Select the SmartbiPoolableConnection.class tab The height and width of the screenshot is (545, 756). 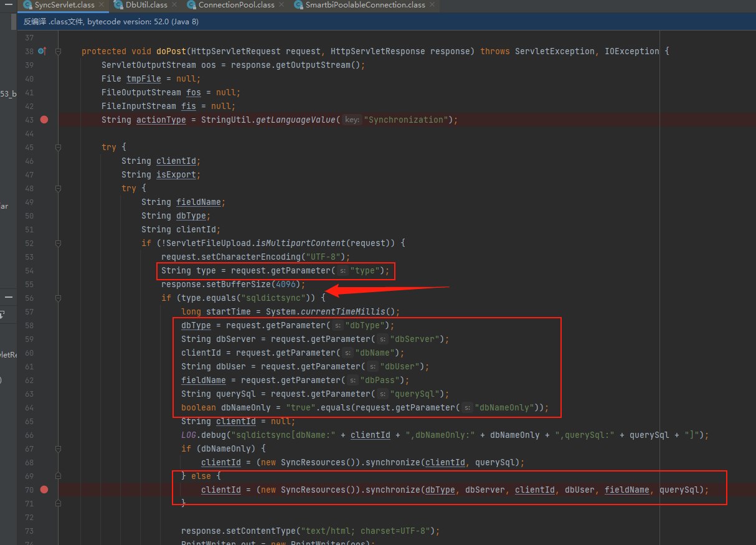click(x=365, y=5)
